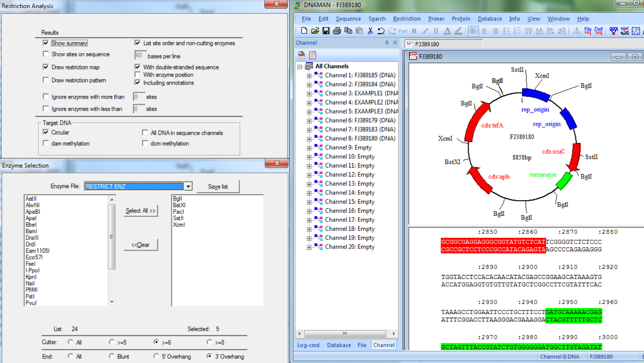Click the load sequence arrow icon
This screenshot has height=363, width=644.
(x=576, y=31)
